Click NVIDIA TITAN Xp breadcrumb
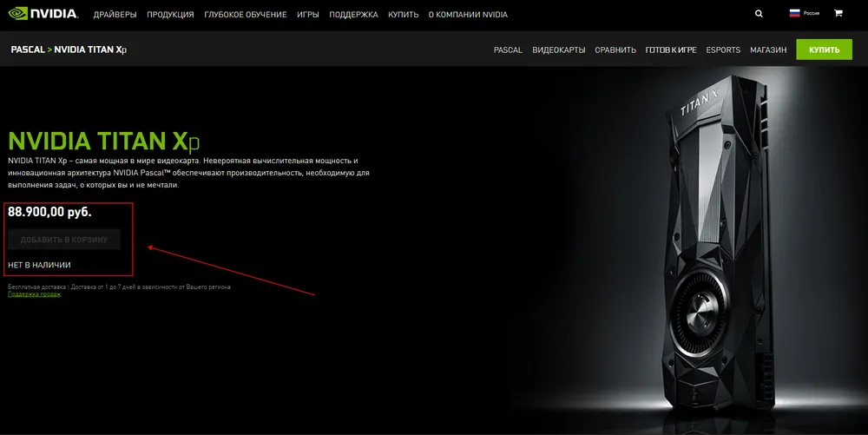 [90, 49]
